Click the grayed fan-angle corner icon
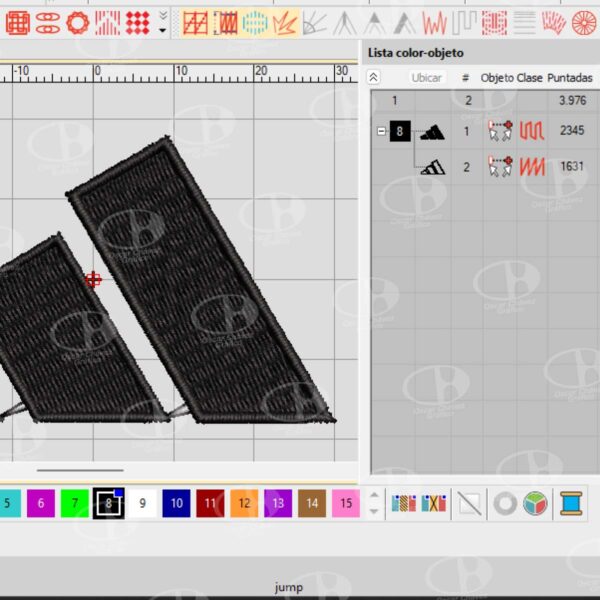The image size is (600, 600). (x=315, y=23)
